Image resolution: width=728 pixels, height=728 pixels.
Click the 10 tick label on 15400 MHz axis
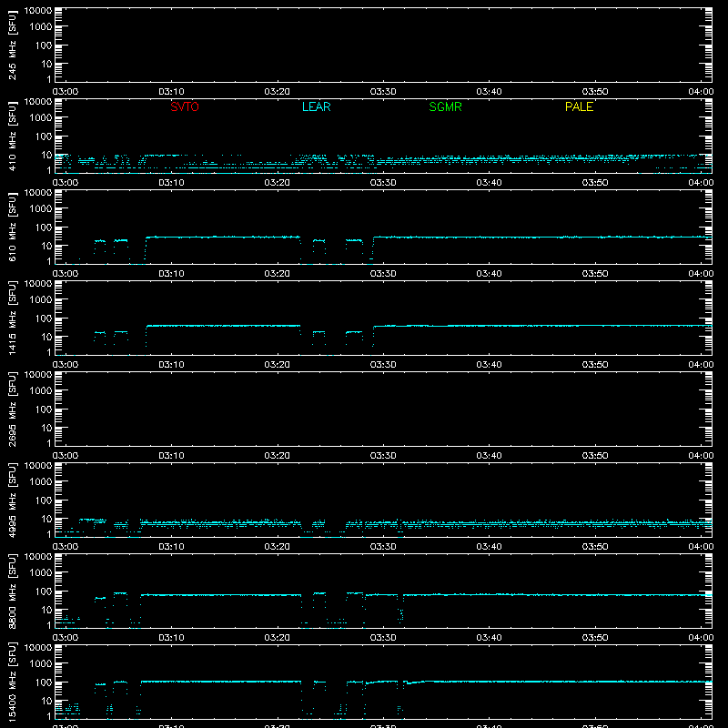tap(46, 701)
